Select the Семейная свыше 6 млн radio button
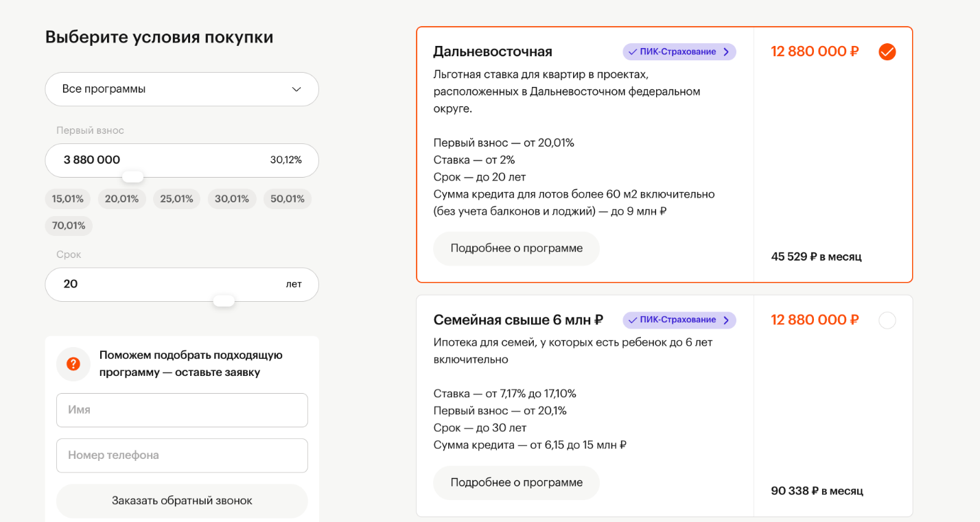 [887, 320]
